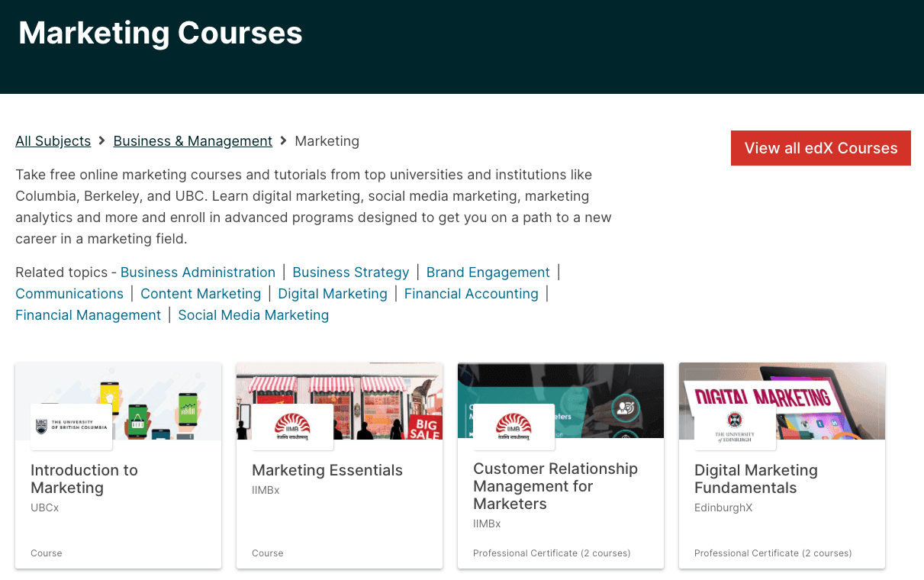Image resolution: width=924 pixels, height=580 pixels.
Task: Open the Financial Management topic link
Action: (88, 314)
